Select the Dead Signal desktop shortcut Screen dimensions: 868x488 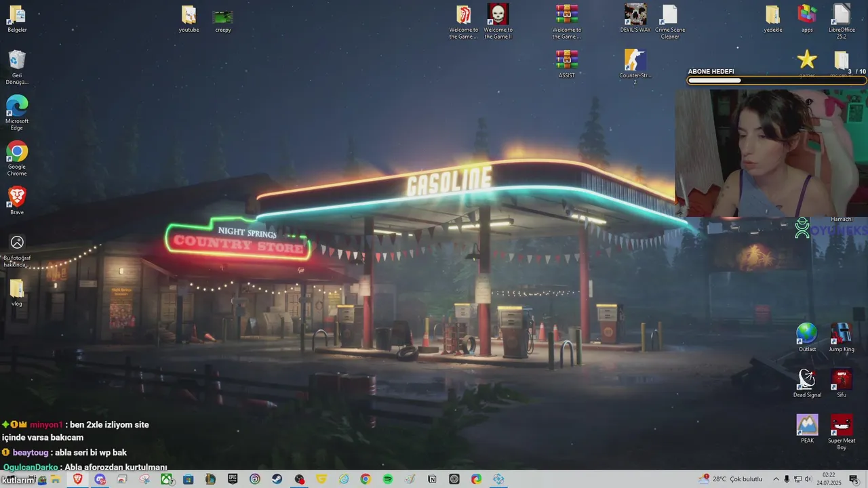tap(807, 383)
